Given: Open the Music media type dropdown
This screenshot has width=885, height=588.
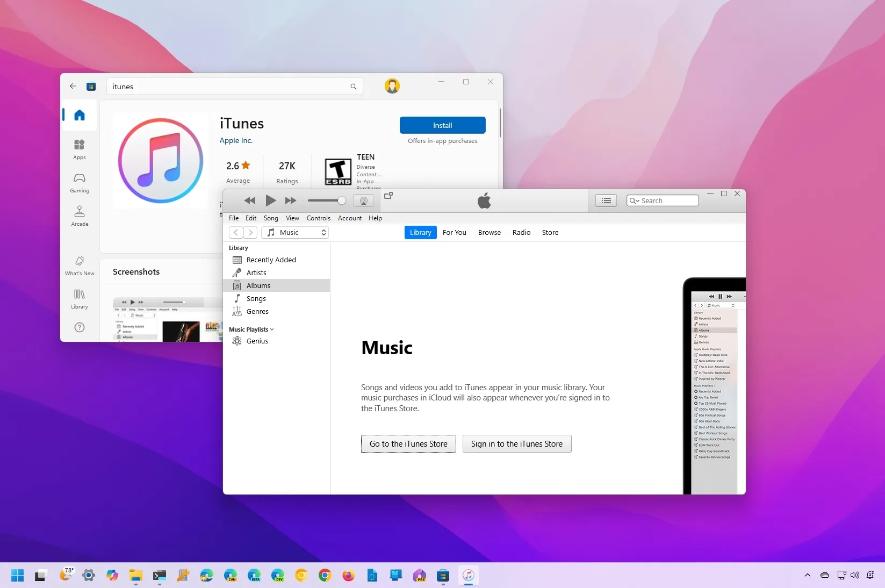Looking at the screenshot, I should pos(295,232).
